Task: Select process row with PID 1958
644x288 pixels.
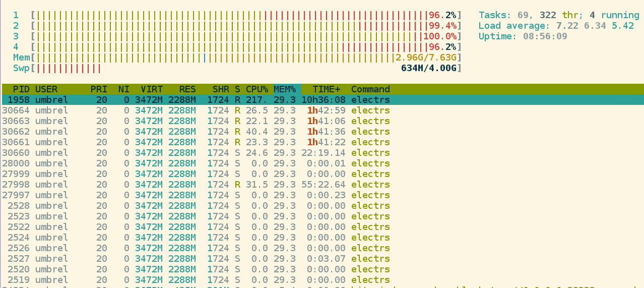Action: point(323,100)
